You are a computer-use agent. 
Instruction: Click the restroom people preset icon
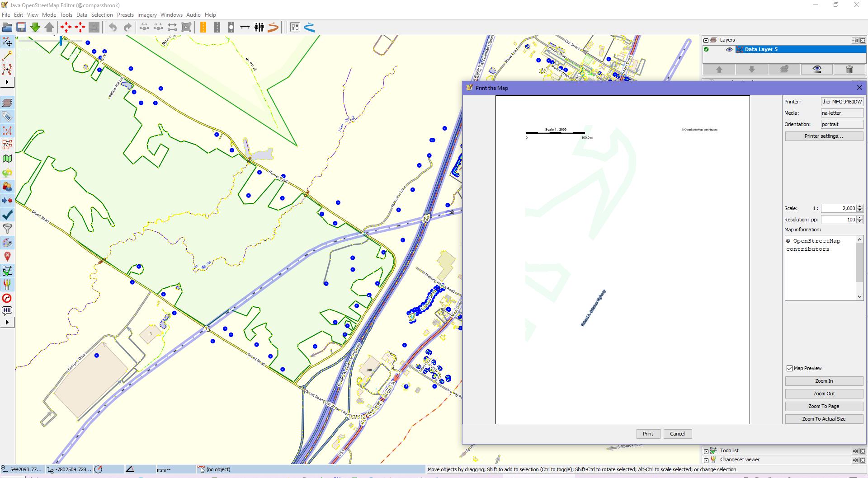coord(259,28)
